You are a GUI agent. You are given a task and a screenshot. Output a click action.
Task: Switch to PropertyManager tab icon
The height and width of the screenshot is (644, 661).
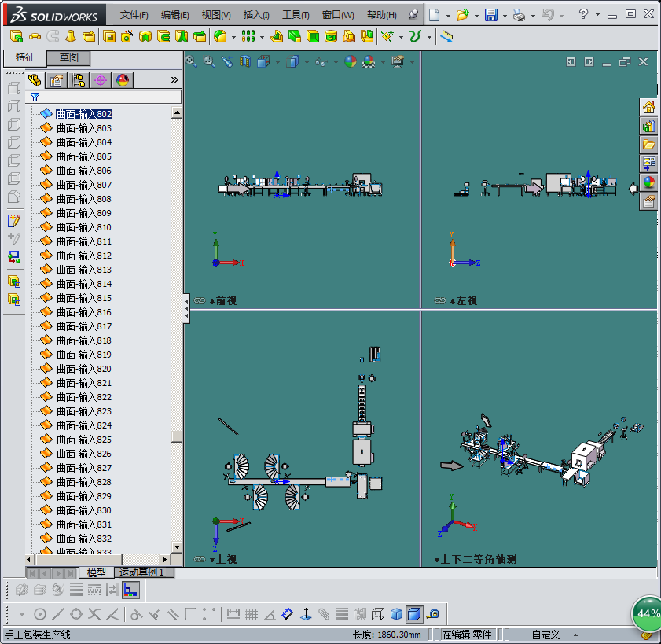56,80
